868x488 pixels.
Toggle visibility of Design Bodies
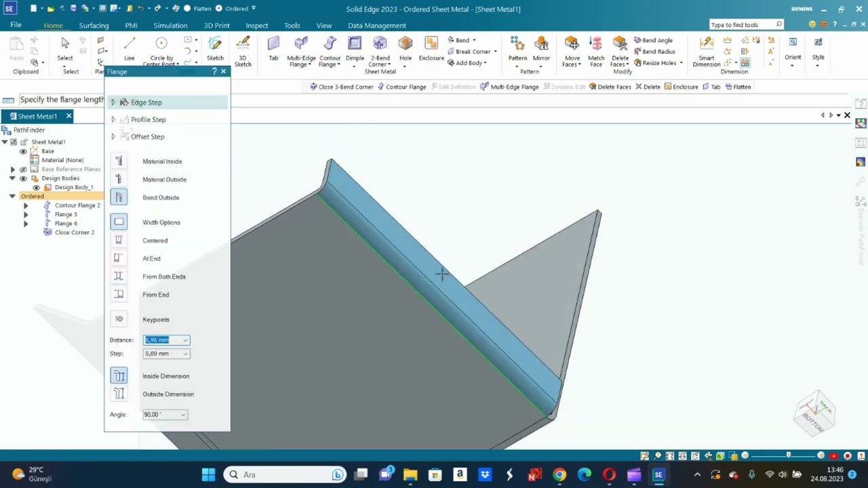pyautogui.click(x=23, y=178)
